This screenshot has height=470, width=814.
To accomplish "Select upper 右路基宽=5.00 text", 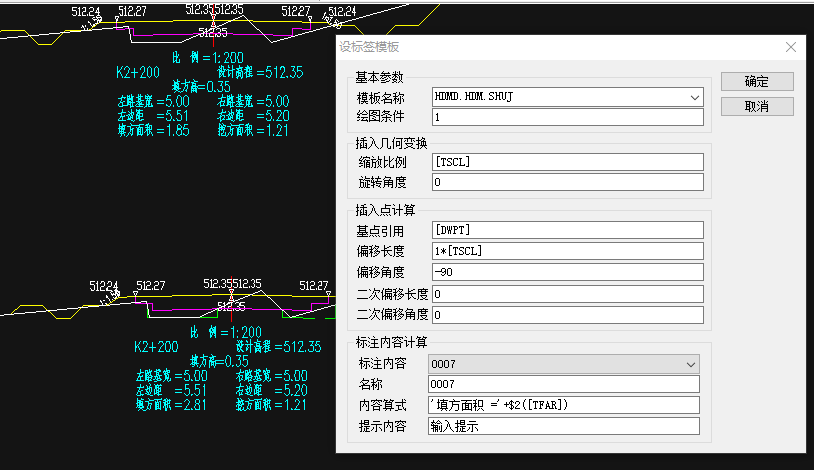I will pos(253,101).
